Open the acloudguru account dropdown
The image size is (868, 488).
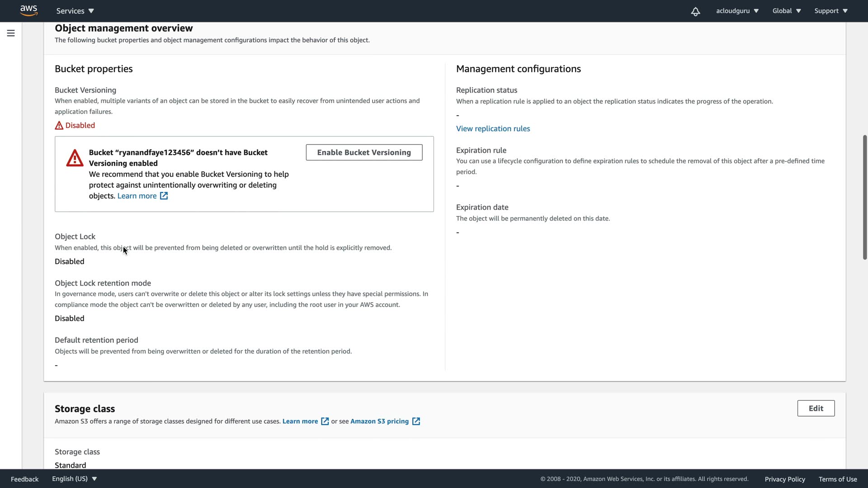pos(737,11)
